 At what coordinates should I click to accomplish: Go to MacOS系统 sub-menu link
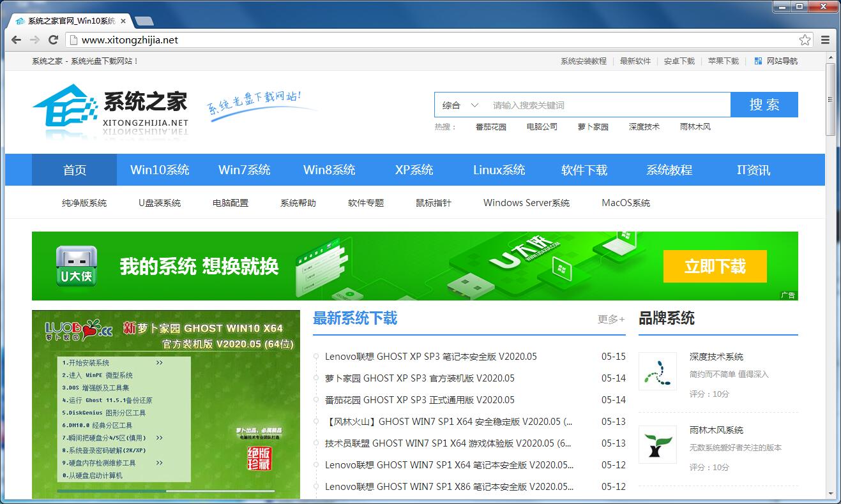click(x=626, y=203)
